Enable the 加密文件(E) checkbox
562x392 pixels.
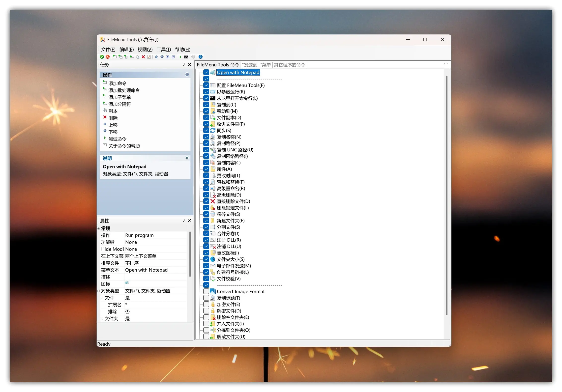point(206,304)
